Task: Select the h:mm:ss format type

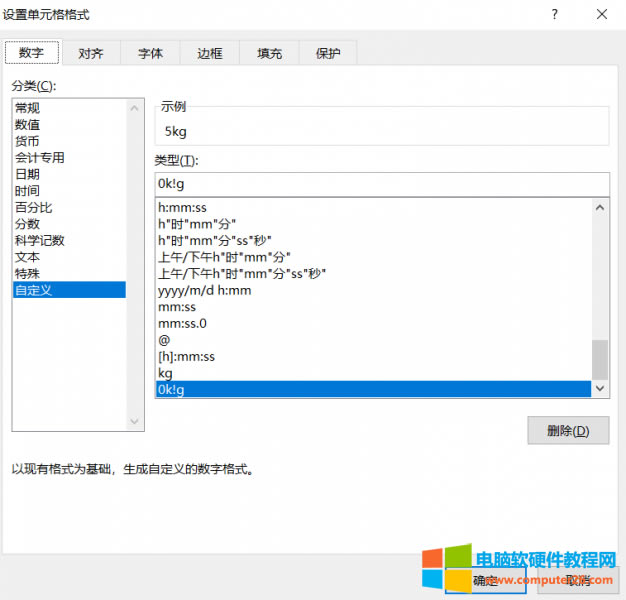Action: coord(184,208)
